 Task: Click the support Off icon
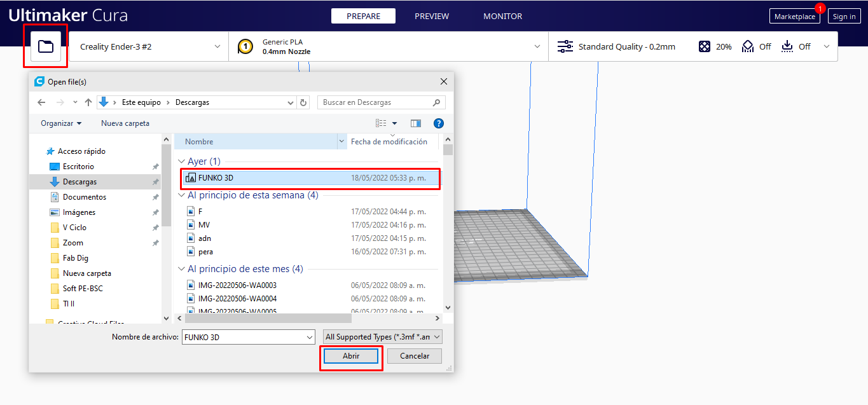tap(748, 46)
